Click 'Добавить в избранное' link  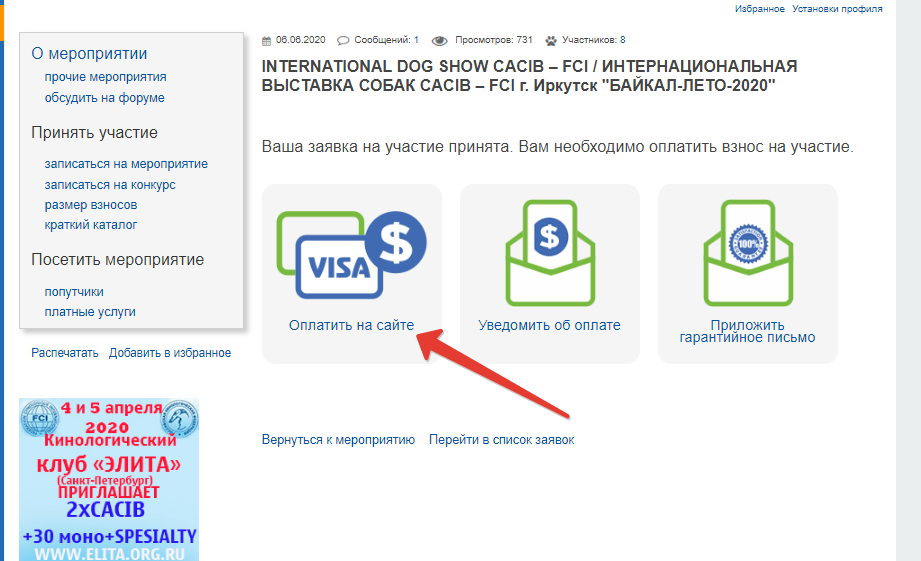(170, 353)
